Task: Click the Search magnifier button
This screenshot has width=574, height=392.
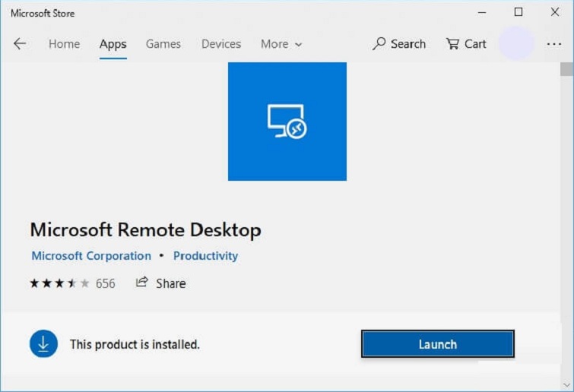Action: (x=399, y=44)
